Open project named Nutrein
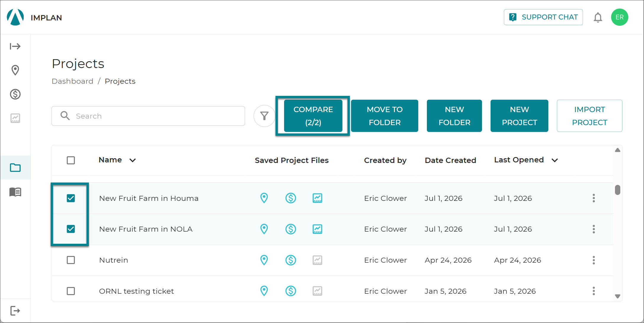This screenshot has height=323, width=644. point(113,260)
